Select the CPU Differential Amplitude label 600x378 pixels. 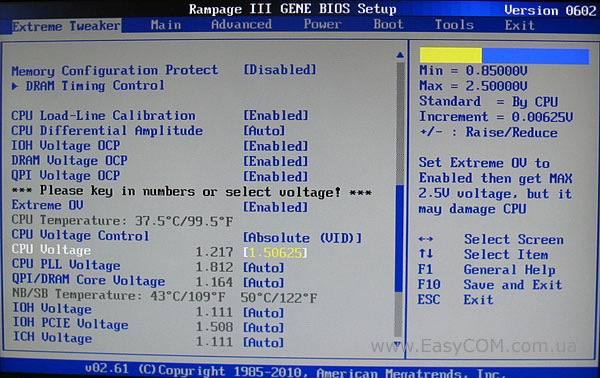[x=107, y=131]
